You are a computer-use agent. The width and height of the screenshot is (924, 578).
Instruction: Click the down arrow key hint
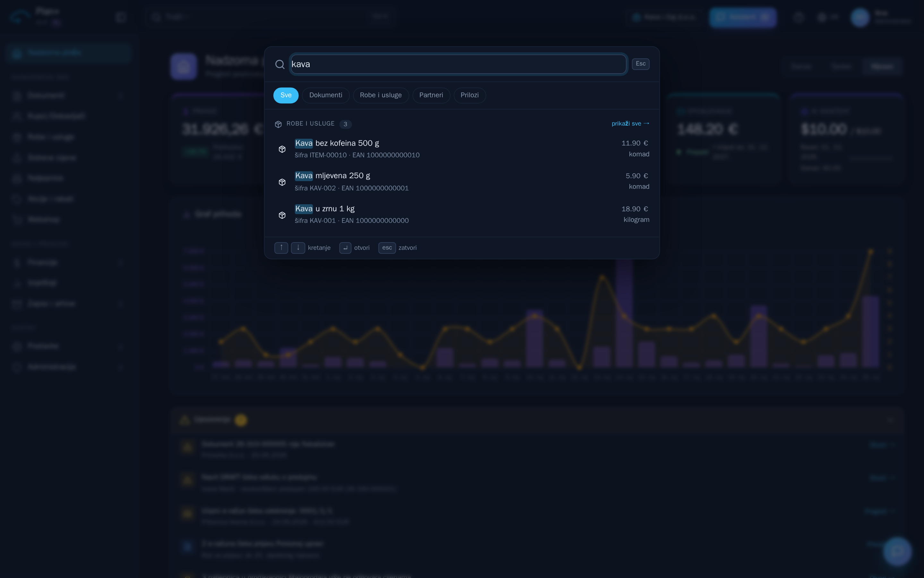(298, 248)
